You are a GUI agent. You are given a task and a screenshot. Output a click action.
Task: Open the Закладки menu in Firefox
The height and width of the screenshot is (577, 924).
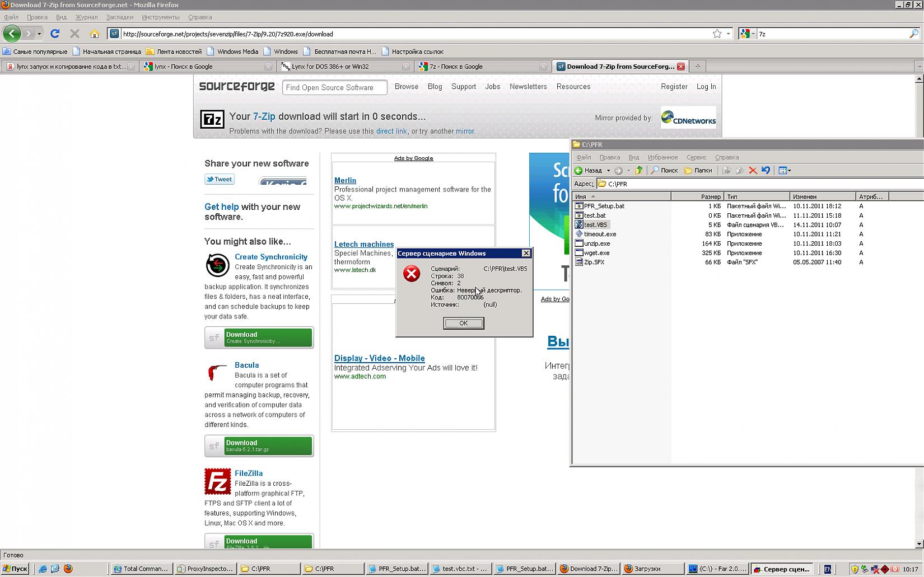click(x=119, y=17)
